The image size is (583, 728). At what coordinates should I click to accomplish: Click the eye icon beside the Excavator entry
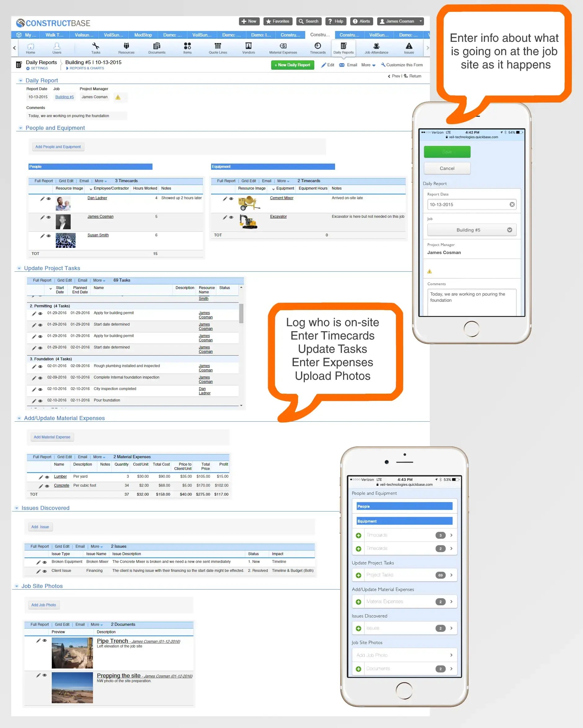click(232, 217)
